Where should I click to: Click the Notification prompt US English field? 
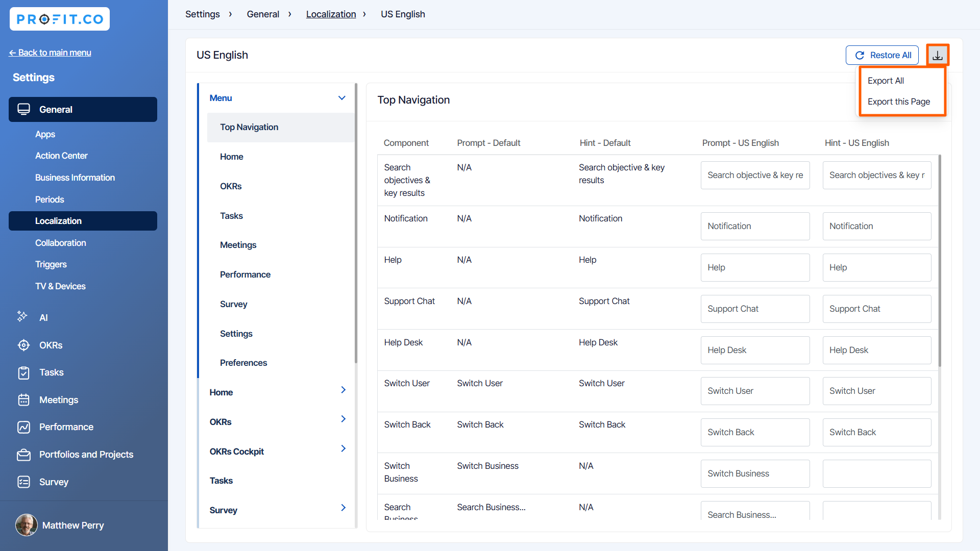[755, 226]
